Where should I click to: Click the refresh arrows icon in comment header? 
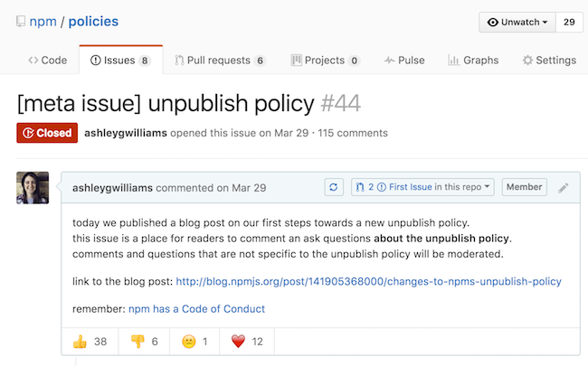334,187
